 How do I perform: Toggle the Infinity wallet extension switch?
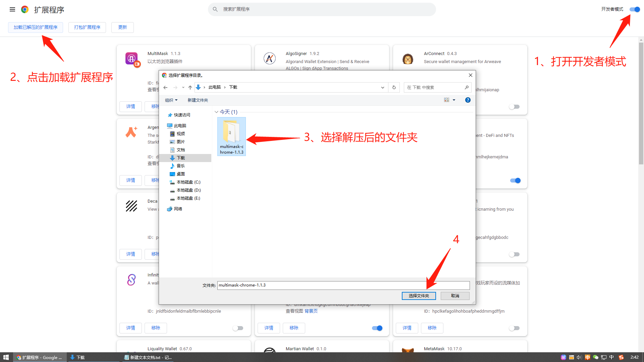tap(238, 328)
